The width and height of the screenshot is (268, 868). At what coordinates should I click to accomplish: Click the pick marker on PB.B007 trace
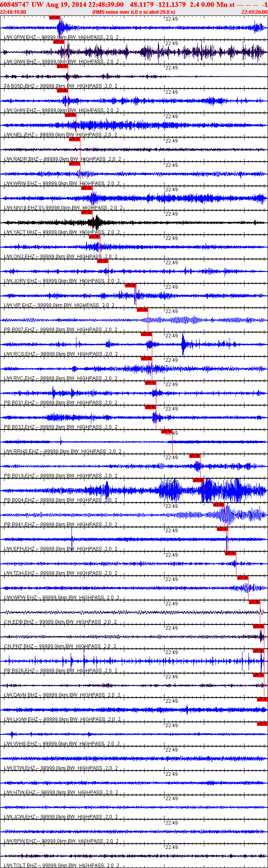(142, 310)
